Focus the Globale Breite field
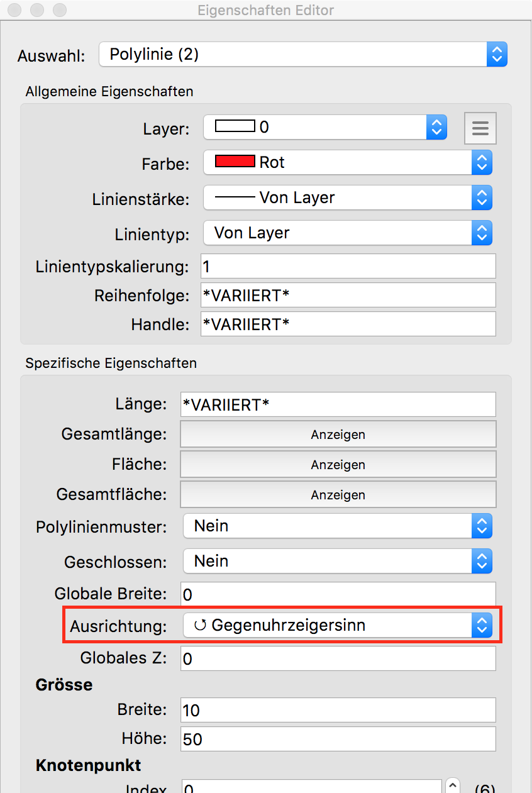The image size is (532, 793). tap(338, 594)
